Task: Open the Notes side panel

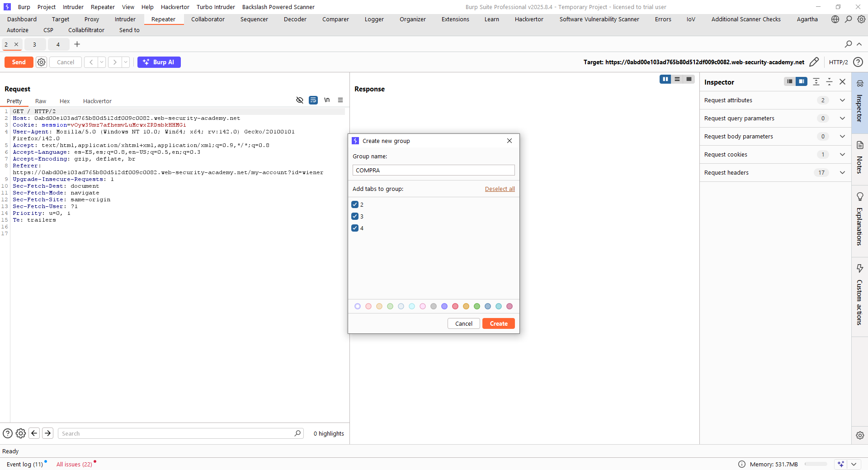Action: click(859, 157)
